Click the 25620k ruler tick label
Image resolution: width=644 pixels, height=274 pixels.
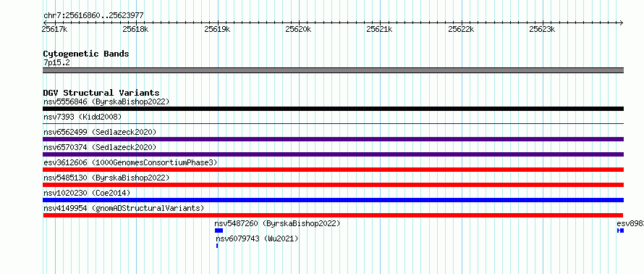(299, 29)
